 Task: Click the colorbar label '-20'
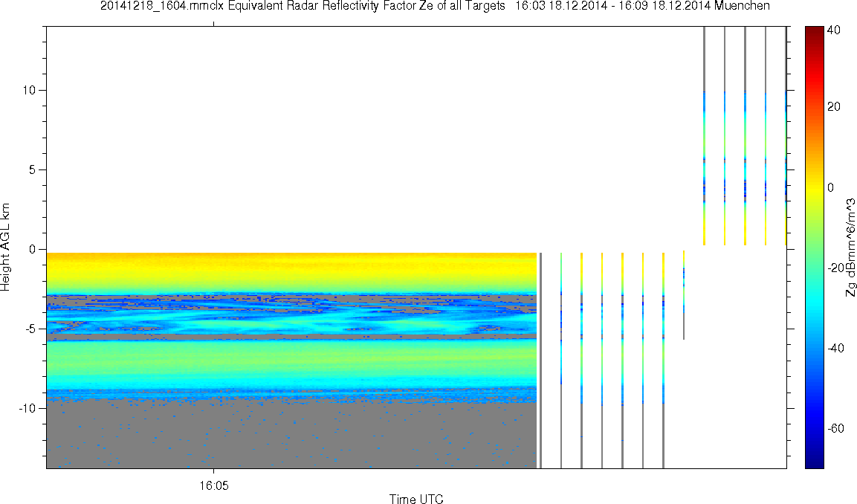[834, 268]
